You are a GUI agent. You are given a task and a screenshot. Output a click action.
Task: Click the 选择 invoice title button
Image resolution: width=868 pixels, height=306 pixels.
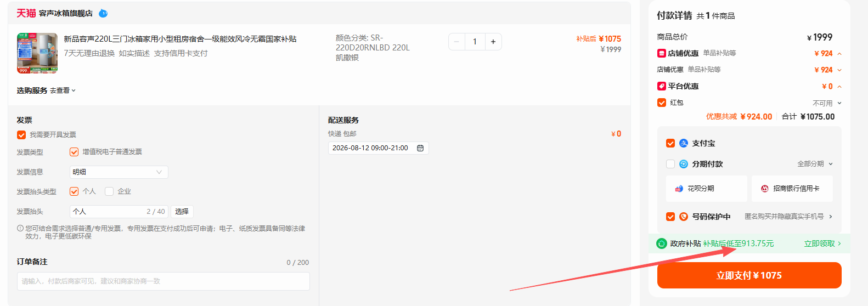click(182, 212)
